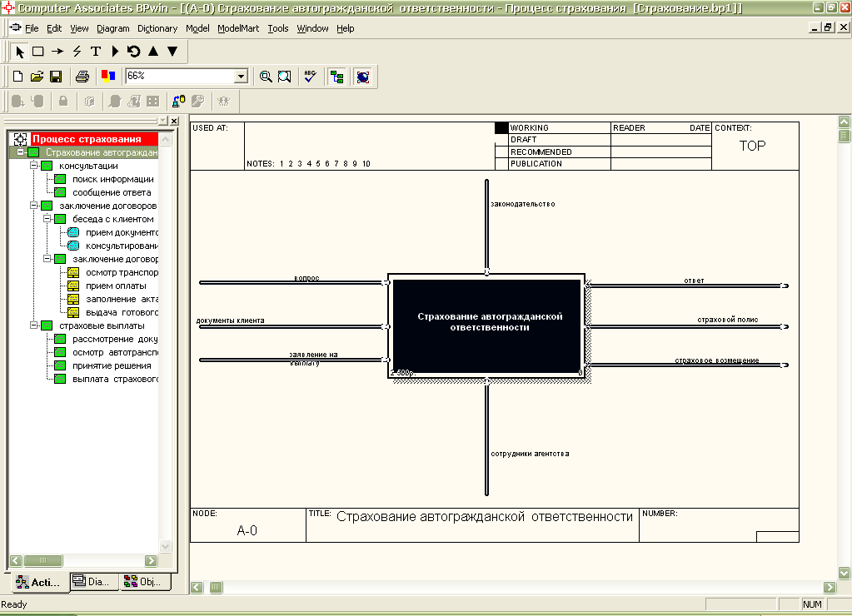Select the Pointer tool
The width and height of the screenshot is (852, 616).
pyautogui.click(x=20, y=52)
